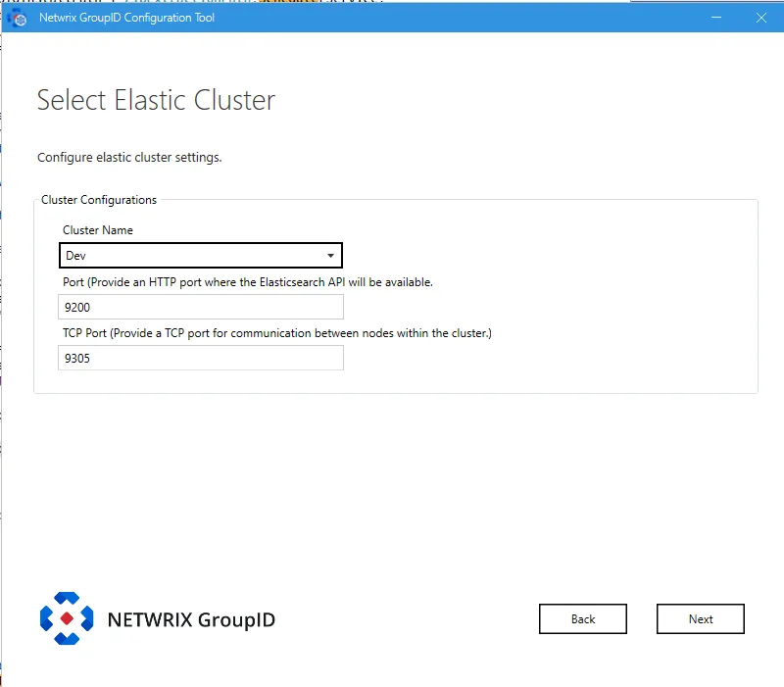The height and width of the screenshot is (687, 784).
Task: Click the Select Elastic Cluster heading
Action: (x=156, y=100)
